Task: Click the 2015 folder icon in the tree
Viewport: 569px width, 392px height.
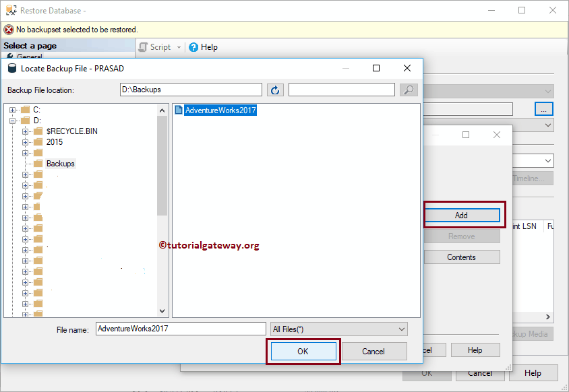Action: pyautogui.click(x=37, y=142)
